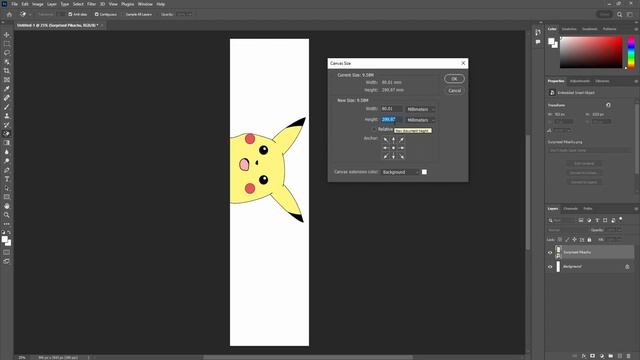Viewport: 640px width, 360px height.
Task: Click Cancel in Canvas Size dialog
Action: [454, 91]
